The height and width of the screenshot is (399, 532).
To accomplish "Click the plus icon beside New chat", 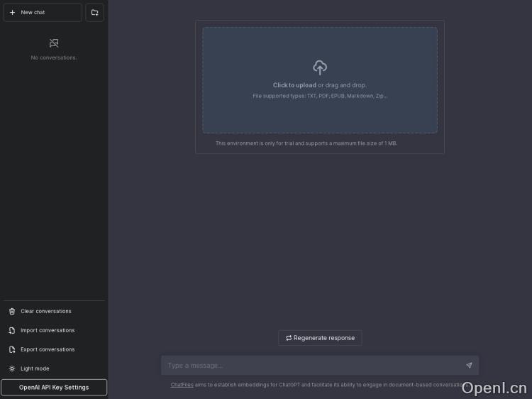I will tap(12, 13).
